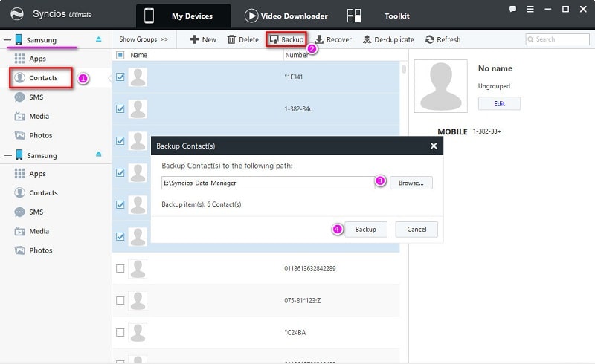Viewport: 595px width, 364px height.
Task: Click Cancel in the backup dialog
Action: [x=416, y=230]
